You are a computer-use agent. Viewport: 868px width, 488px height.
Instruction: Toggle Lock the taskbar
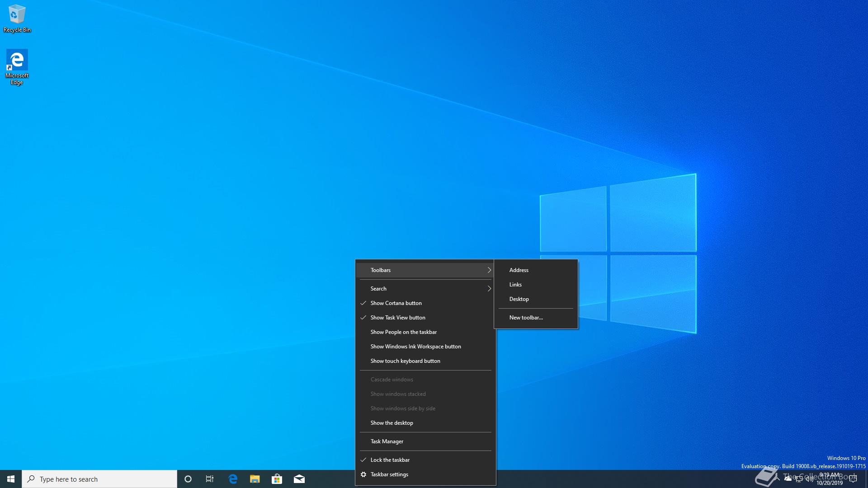pyautogui.click(x=425, y=460)
